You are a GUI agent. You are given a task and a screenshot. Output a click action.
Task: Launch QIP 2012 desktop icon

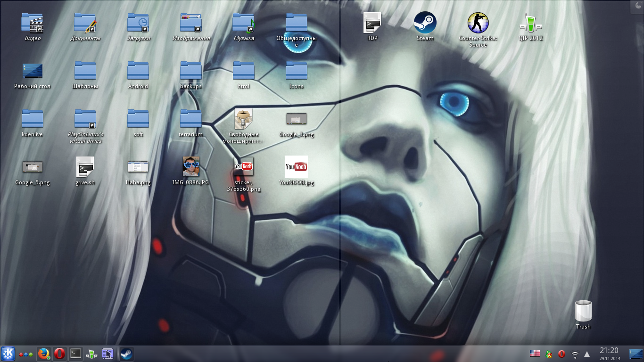[x=530, y=23]
